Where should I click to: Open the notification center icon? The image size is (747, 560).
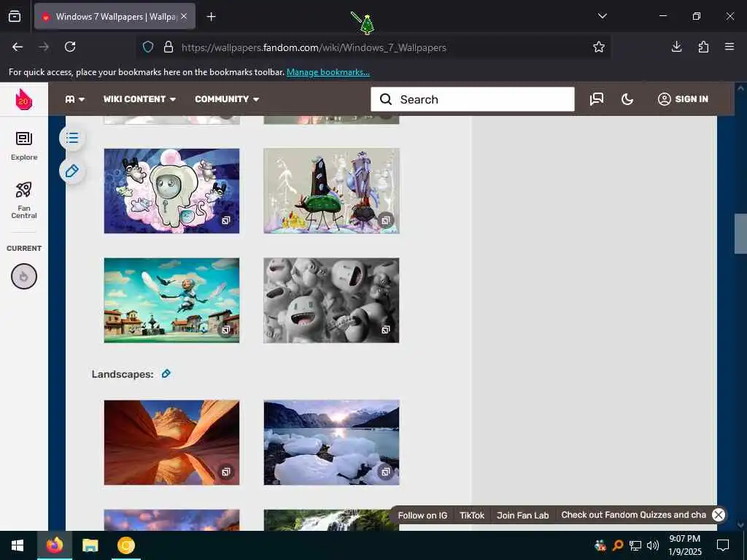[x=723, y=545]
